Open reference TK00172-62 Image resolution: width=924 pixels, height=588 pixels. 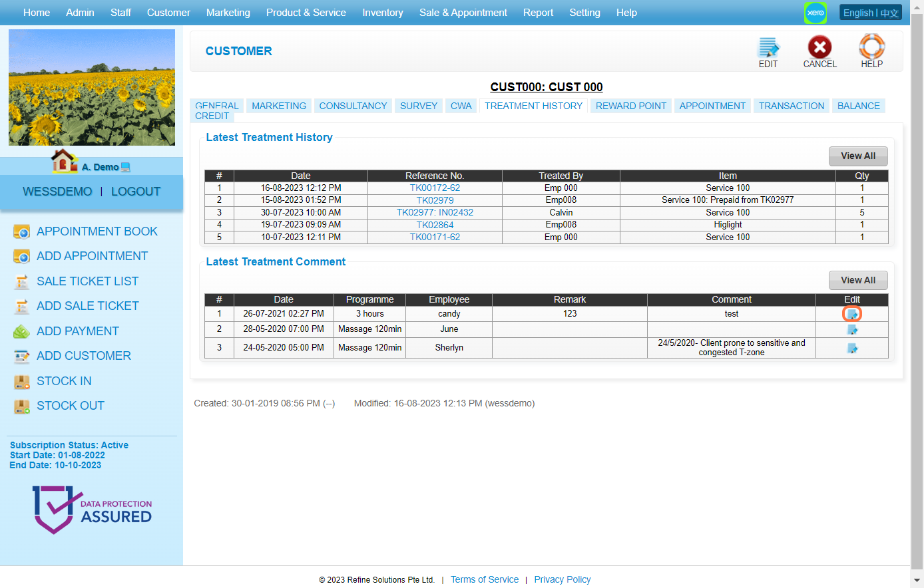[435, 188]
